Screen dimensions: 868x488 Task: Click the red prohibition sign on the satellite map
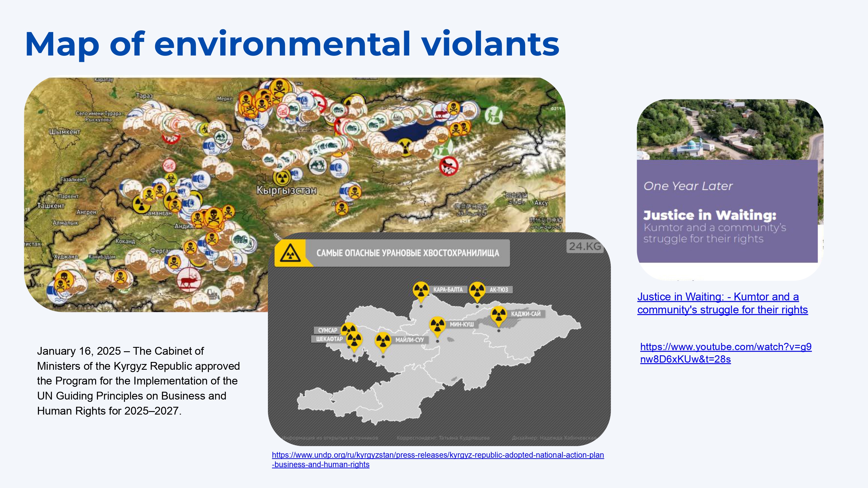[x=448, y=166]
